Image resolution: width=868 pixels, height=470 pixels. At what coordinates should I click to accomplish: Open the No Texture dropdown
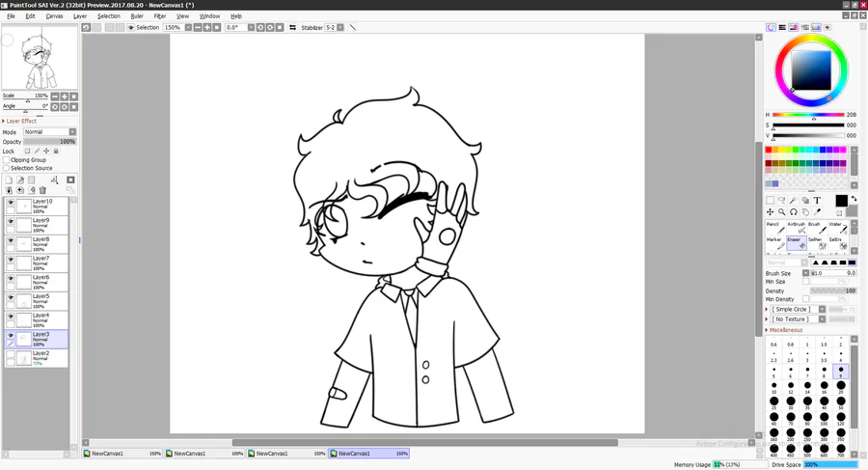point(822,319)
